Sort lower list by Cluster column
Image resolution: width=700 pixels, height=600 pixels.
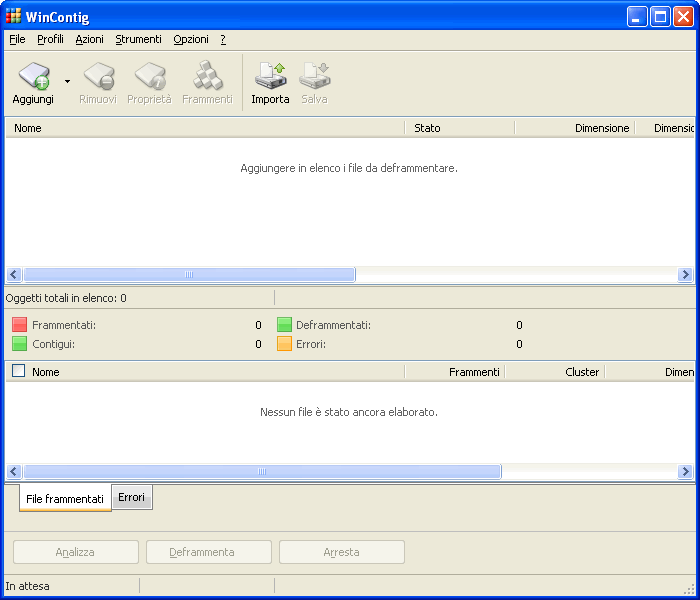pyautogui.click(x=555, y=372)
